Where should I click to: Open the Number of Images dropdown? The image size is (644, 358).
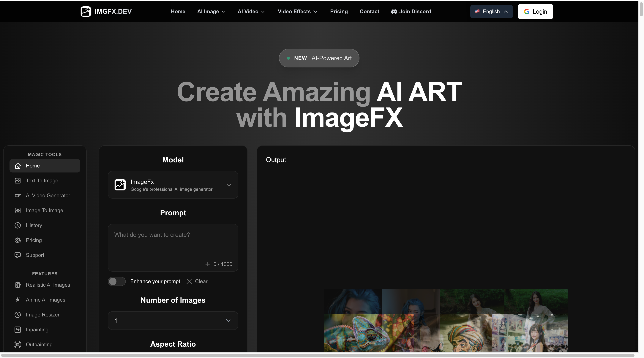click(173, 320)
